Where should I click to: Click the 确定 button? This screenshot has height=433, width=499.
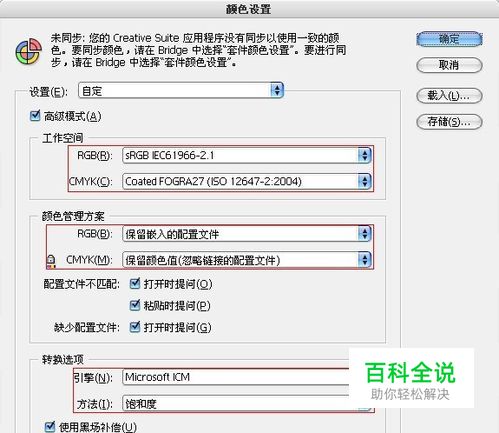(x=449, y=39)
